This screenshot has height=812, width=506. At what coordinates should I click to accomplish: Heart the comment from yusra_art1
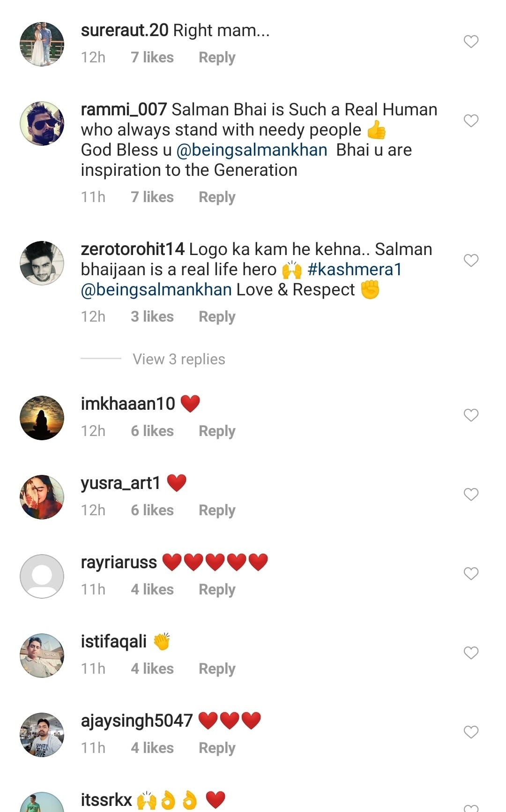(471, 494)
